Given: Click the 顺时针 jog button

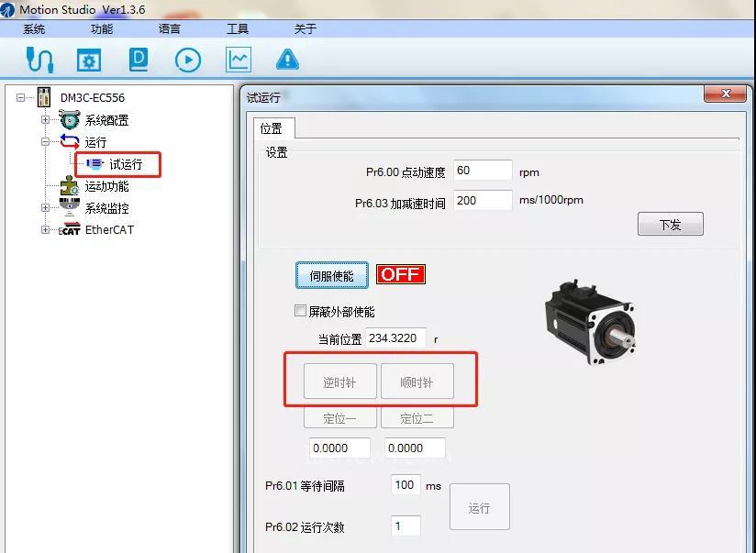Looking at the screenshot, I should (x=417, y=382).
